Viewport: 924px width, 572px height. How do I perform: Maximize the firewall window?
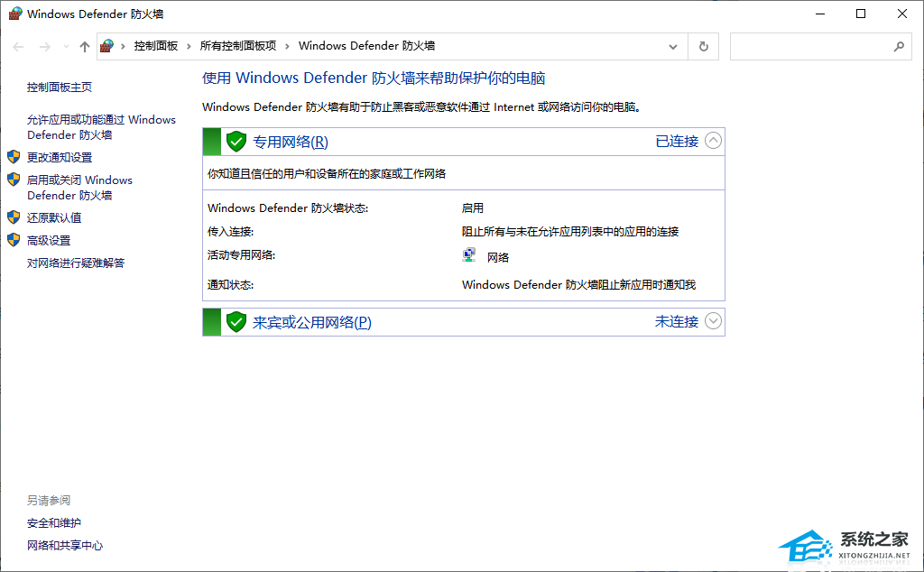pyautogui.click(x=861, y=14)
